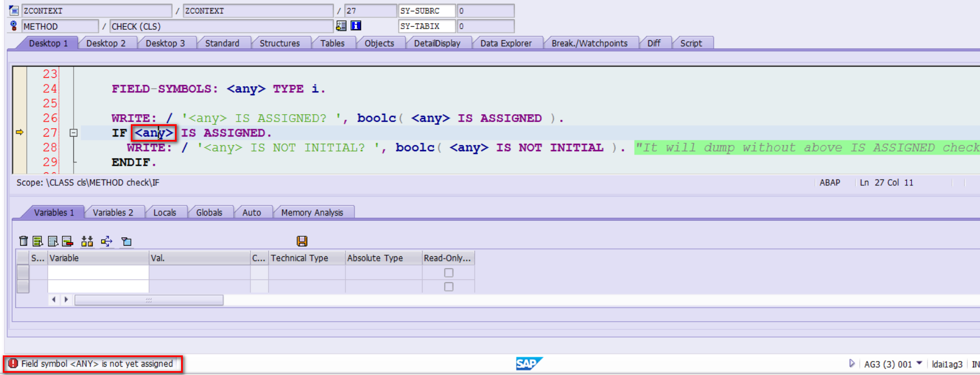Viewport: 980px width, 375px height.
Task: Open the Script tab
Action: (691, 43)
